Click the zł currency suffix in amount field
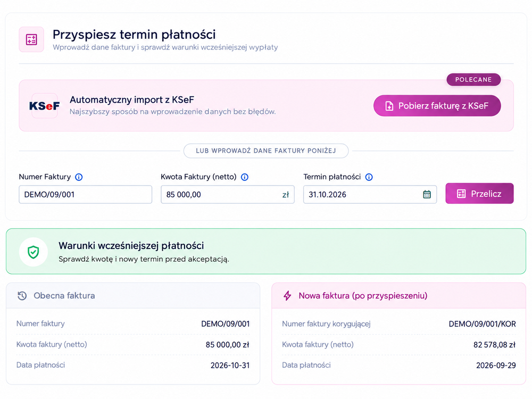Image resolution: width=532 pixels, height=399 pixels. [x=286, y=195]
